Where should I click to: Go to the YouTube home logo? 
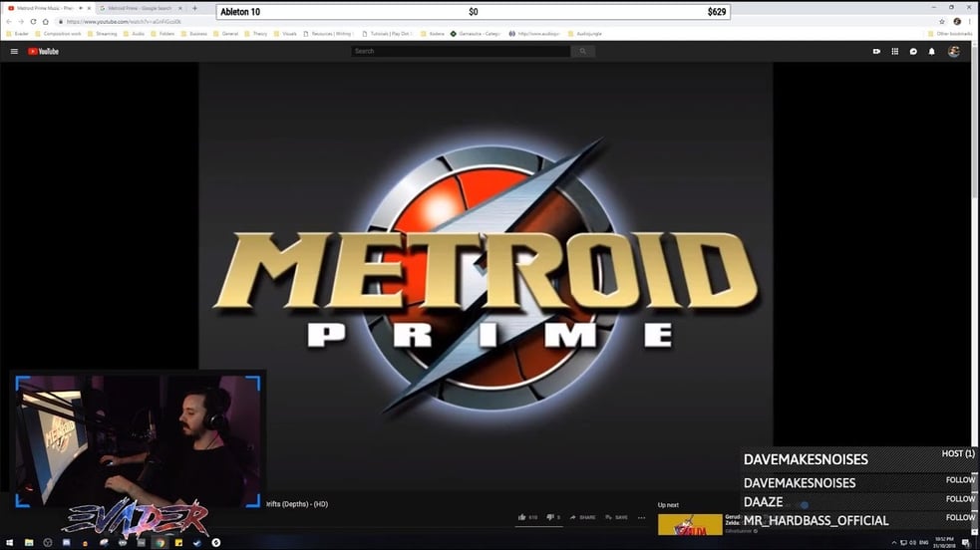(x=43, y=51)
